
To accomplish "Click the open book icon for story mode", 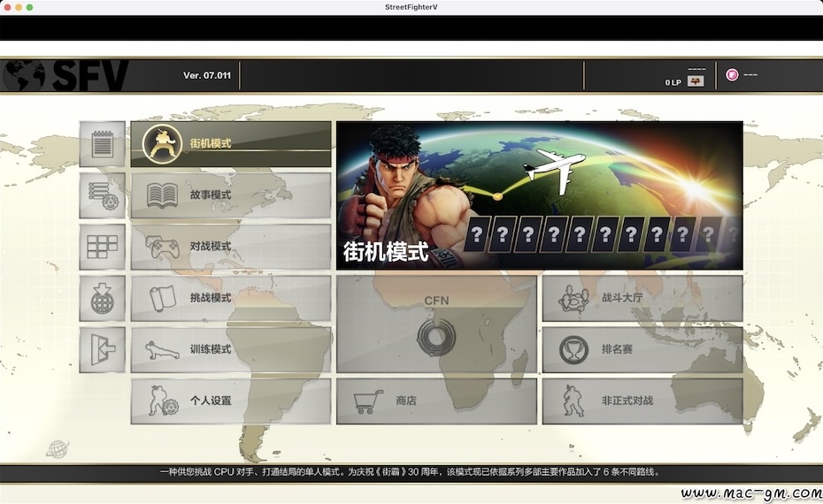I will [x=162, y=195].
